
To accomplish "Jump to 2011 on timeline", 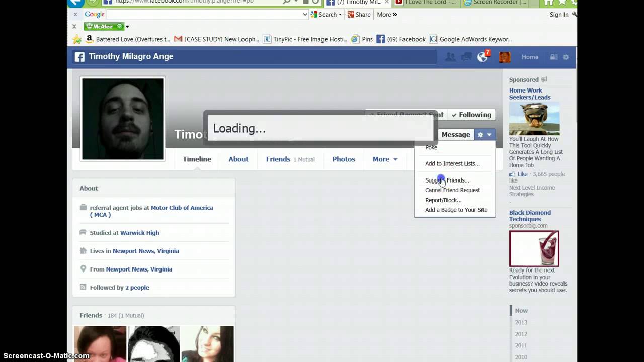I will 521,345.
